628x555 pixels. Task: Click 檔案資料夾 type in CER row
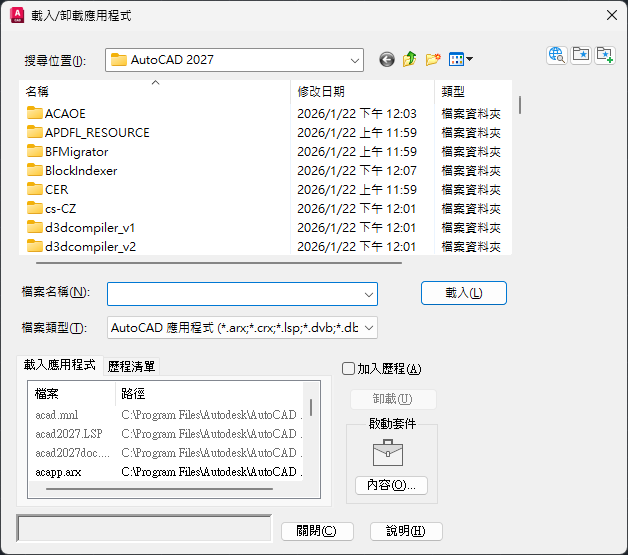pyautogui.click(x=471, y=190)
